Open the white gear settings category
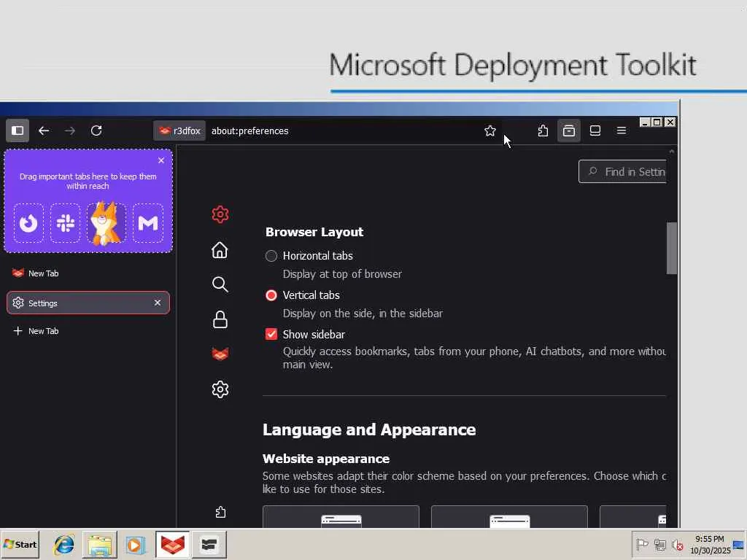 [220, 389]
